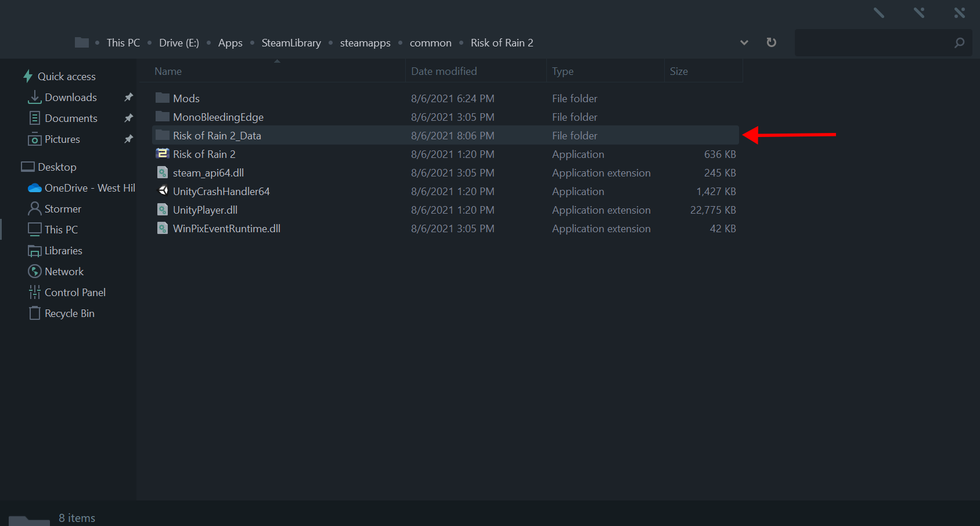Click the folder icon at address bar start
Image resolution: width=980 pixels, height=526 pixels.
click(82, 42)
